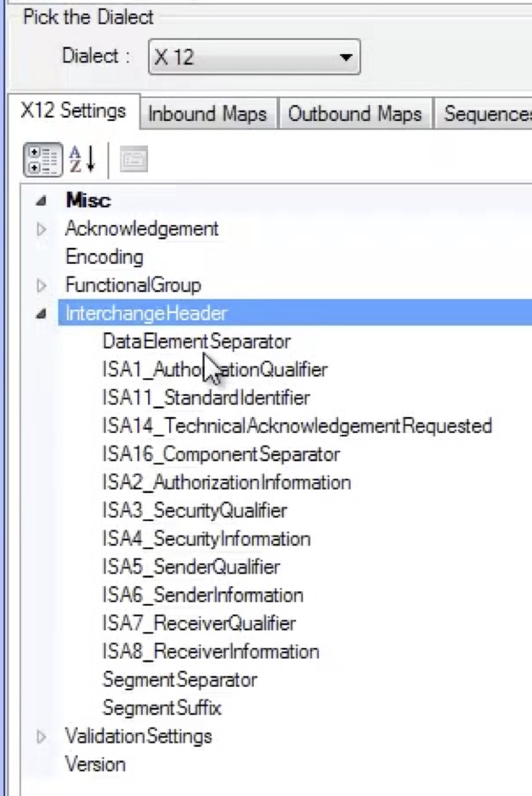Collapse the Misc category
The width and height of the screenshot is (532, 796).
tap(41, 201)
